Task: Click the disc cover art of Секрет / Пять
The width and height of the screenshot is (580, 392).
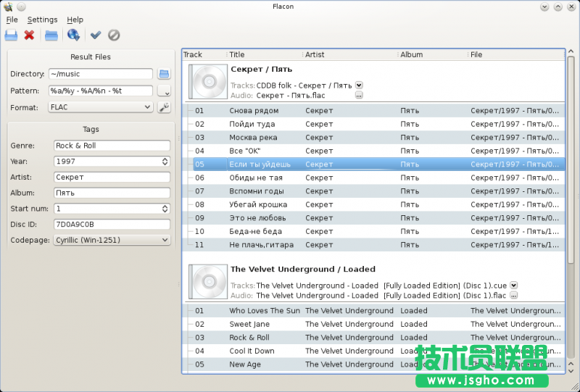Action: click(x=208, y=82)
